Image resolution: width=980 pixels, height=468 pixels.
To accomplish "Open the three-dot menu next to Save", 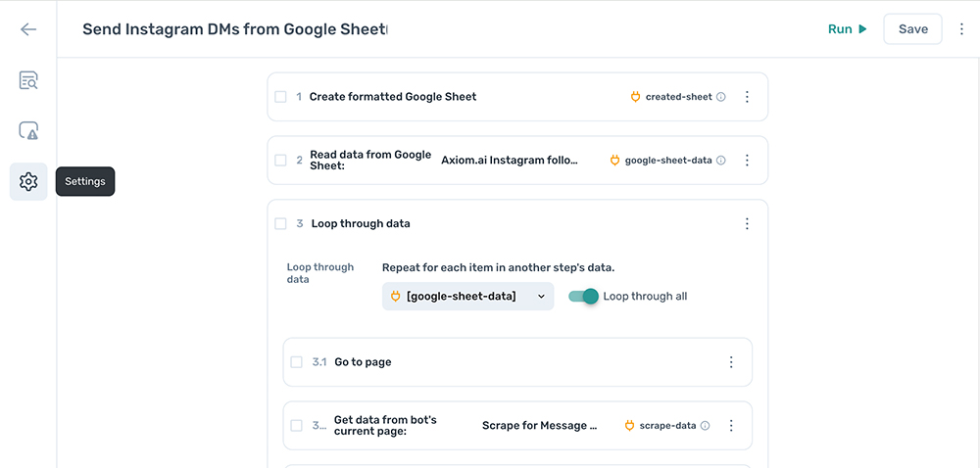I will [x=962, y=29].
